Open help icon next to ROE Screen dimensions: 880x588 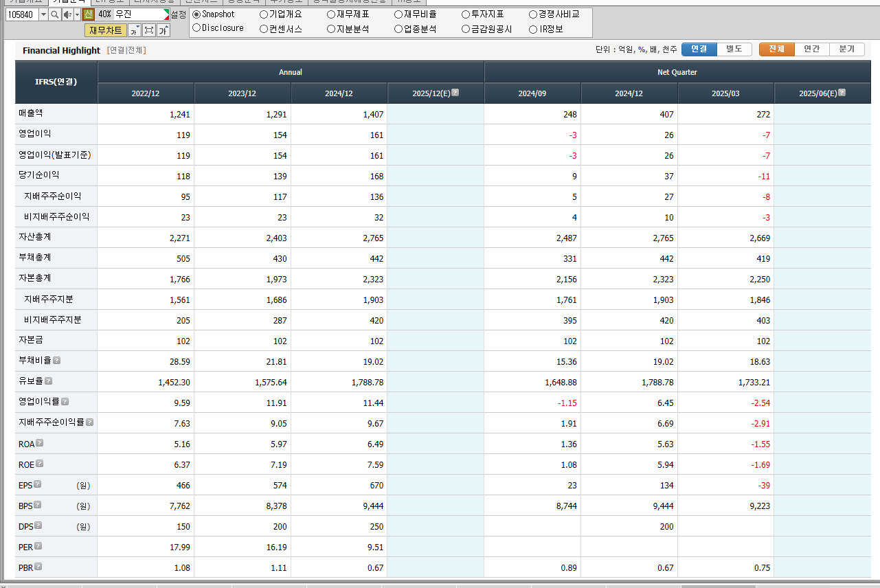point(40,464)
